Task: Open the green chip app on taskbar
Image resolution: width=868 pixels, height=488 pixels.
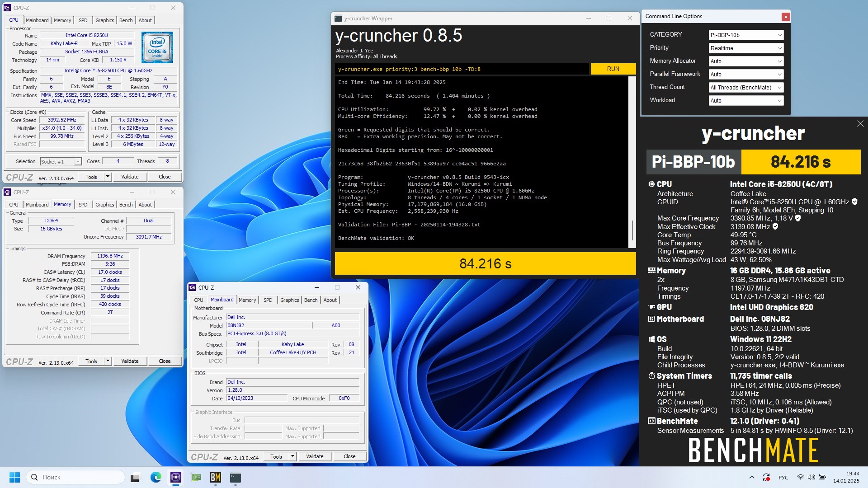Action: click(196, 477)
